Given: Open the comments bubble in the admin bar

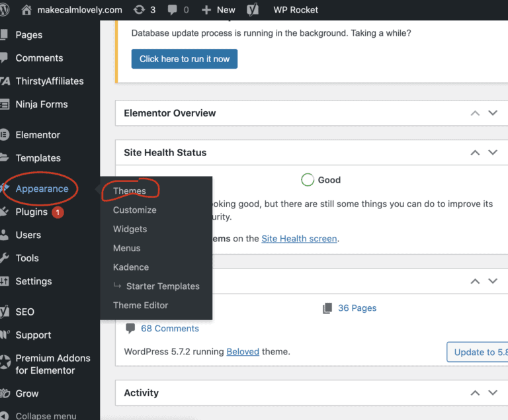Looking at the screenshot, I should 173,10.
